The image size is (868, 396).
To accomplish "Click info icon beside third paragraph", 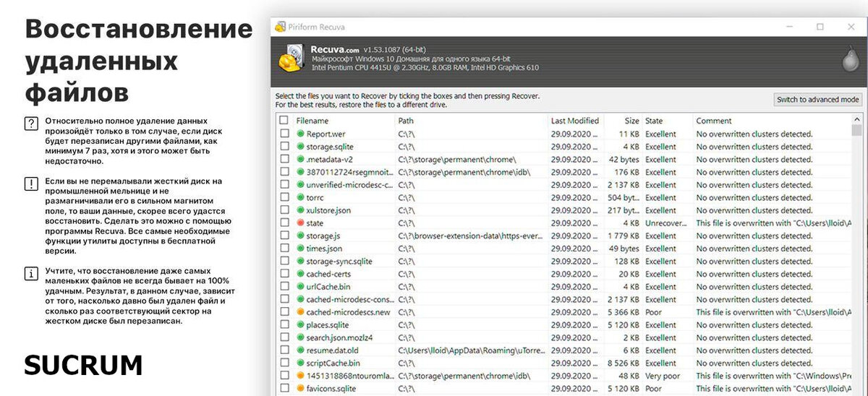I will pyautogui.click(x=31, y=273).
